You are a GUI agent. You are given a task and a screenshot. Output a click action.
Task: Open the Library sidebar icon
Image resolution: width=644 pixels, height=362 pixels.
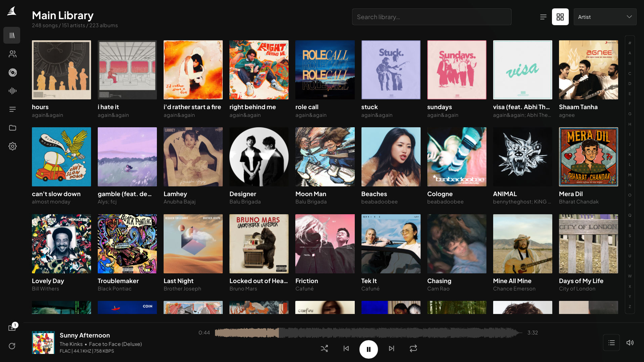point(12,35)
